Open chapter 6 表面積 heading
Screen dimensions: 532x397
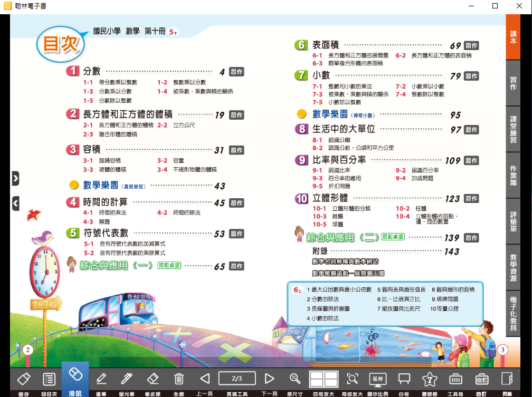click(325, 45)
